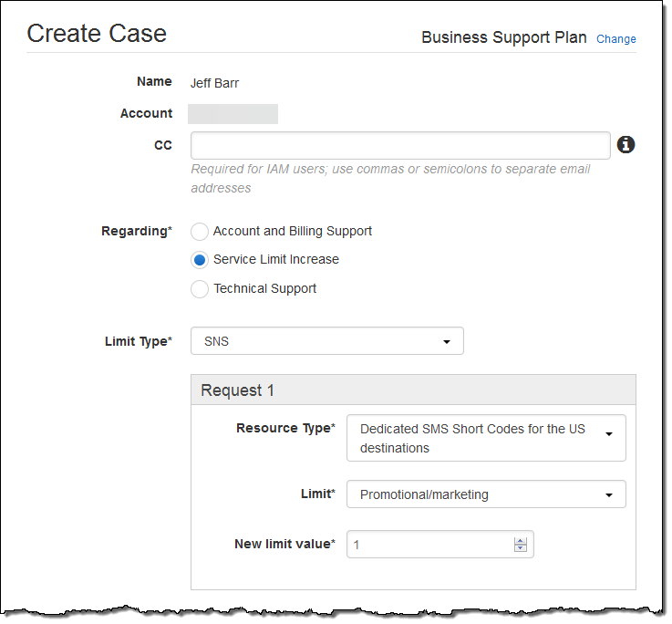The width and height of the screenshot is (672, 624).
Task: Click the name Jeff Barr
Action: click(x=214, y=83)
